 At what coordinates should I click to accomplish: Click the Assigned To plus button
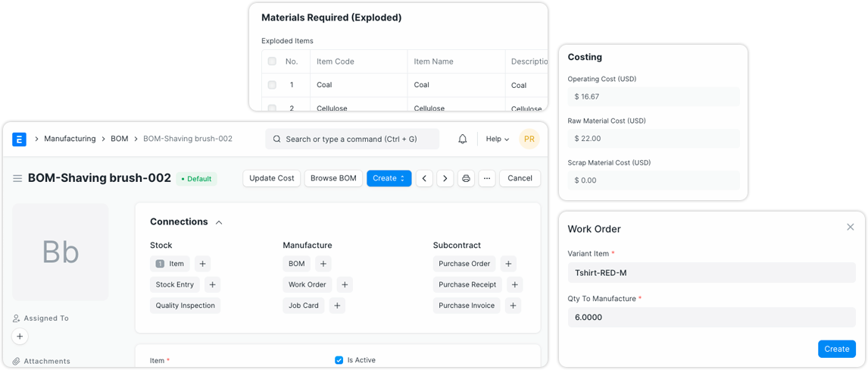tap(20, 336)
